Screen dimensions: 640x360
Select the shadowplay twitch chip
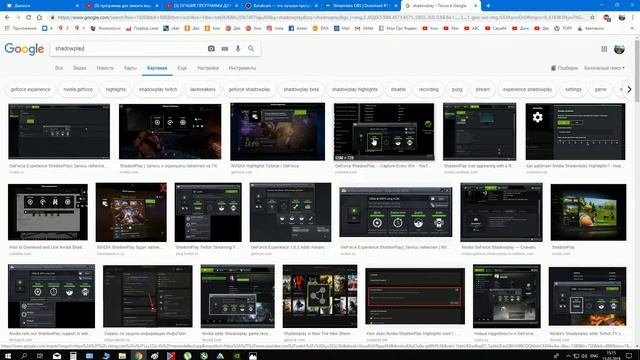(158, 89)
